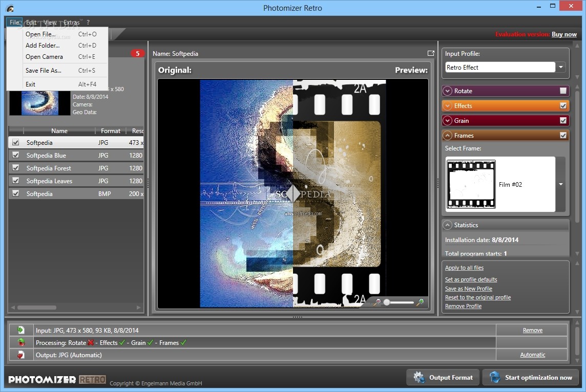Select Open Camera menu entry
Viewport: 586px width, 392px height.
(x=57, y=57)
